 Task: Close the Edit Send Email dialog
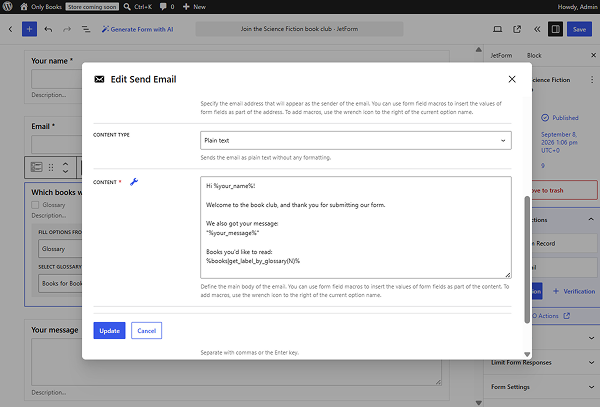512,79
